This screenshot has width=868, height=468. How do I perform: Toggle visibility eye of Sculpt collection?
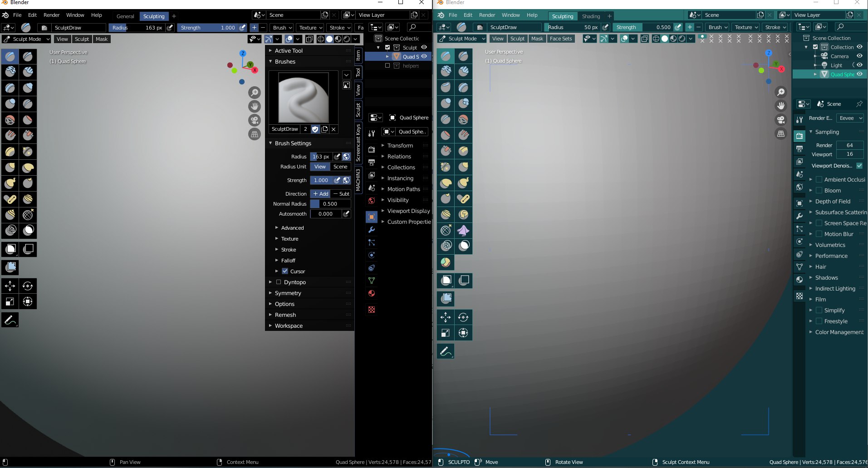click(x=424, y=47)
